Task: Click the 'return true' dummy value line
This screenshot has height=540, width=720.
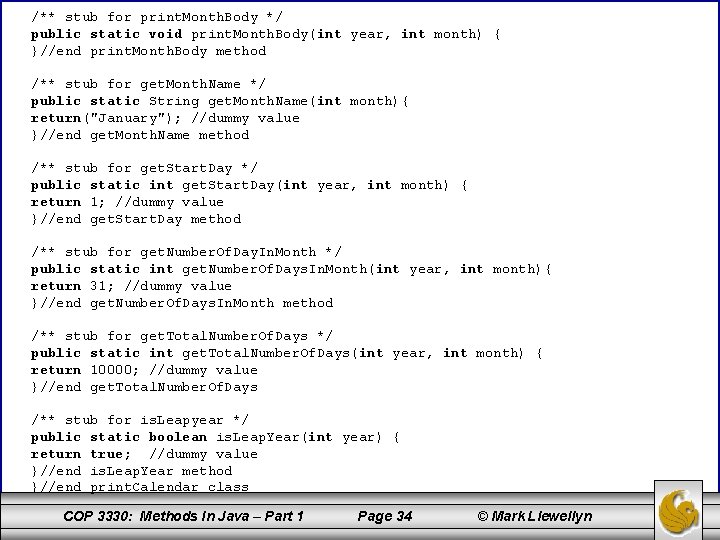Action: (x=144, y=454)
